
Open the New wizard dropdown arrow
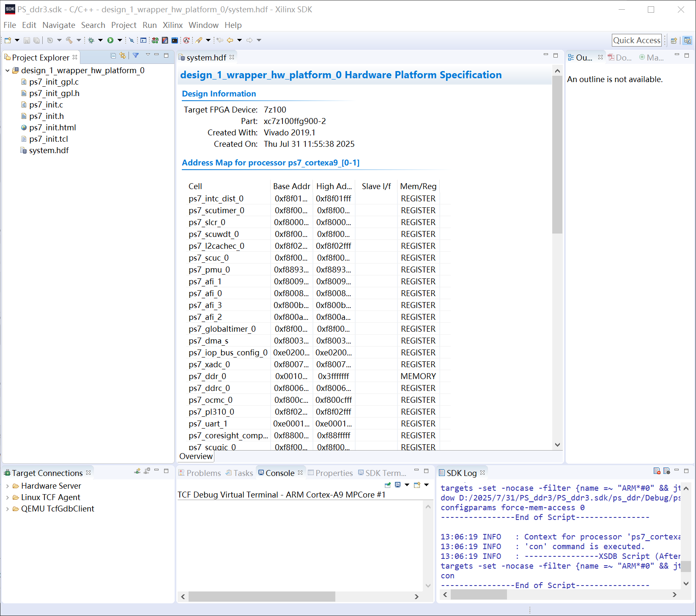tap(17, 40)
